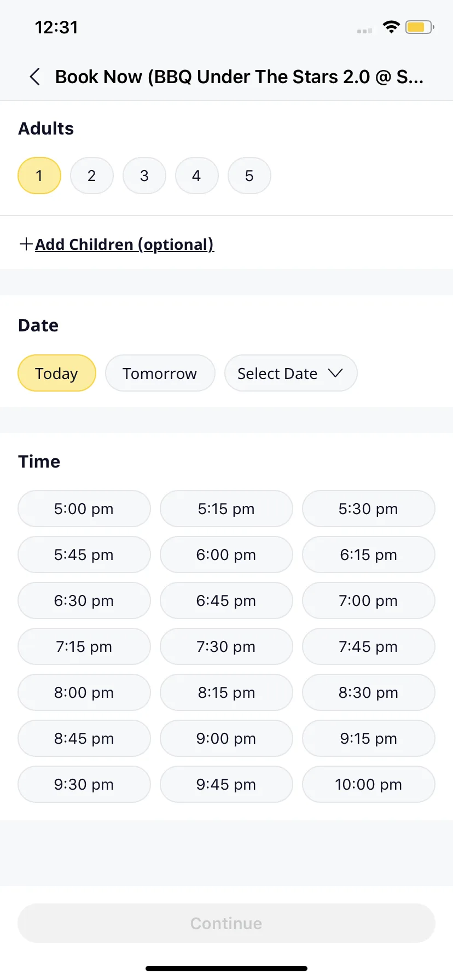453x980 pixels.
Task: Open Add Children (optional) link
Action: tap(124, 244)
